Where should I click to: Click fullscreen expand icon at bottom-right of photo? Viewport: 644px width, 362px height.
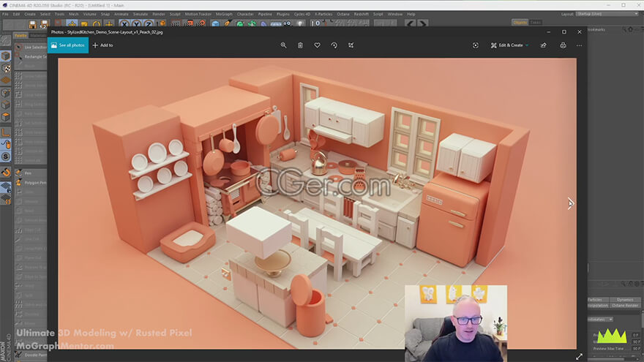point(579,356)
